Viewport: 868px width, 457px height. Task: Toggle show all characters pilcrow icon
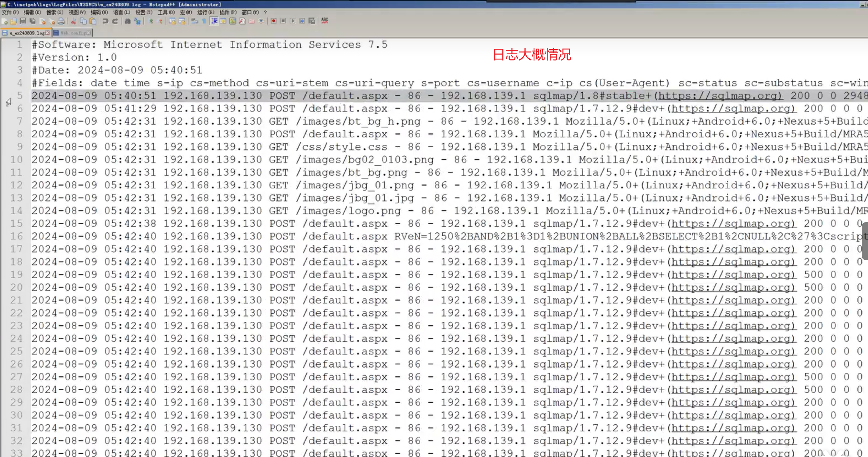[x=204, y=21]
